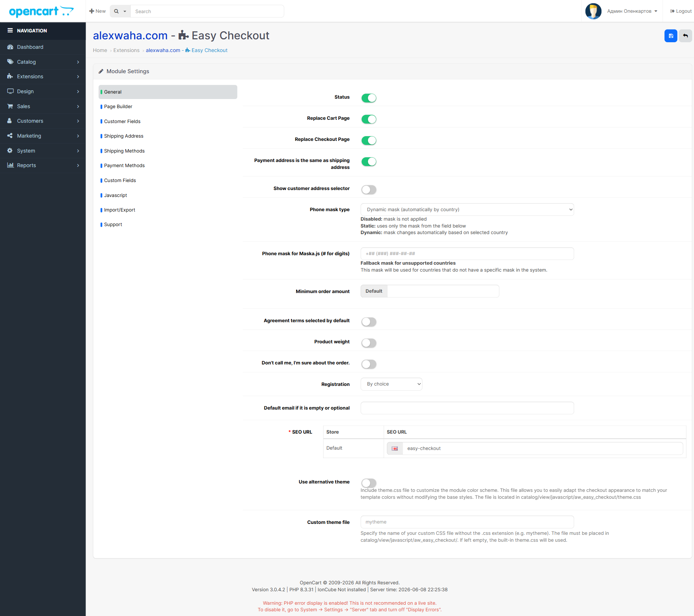Click the blue Save icon button

(x=671, y=36)
